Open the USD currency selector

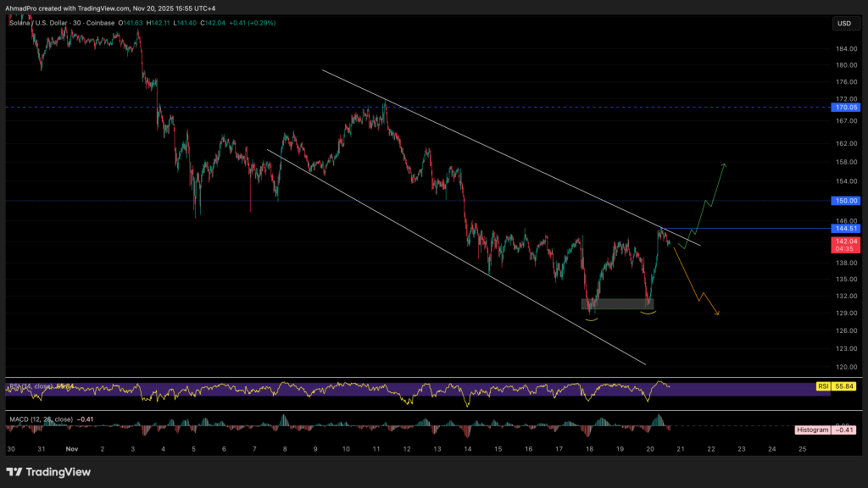point(843,23)
